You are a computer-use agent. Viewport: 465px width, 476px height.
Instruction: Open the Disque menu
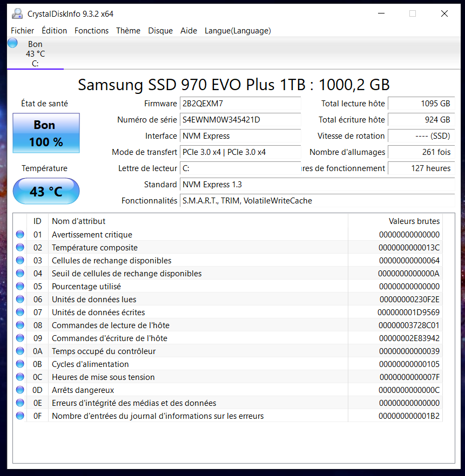(x=160, y=31)
